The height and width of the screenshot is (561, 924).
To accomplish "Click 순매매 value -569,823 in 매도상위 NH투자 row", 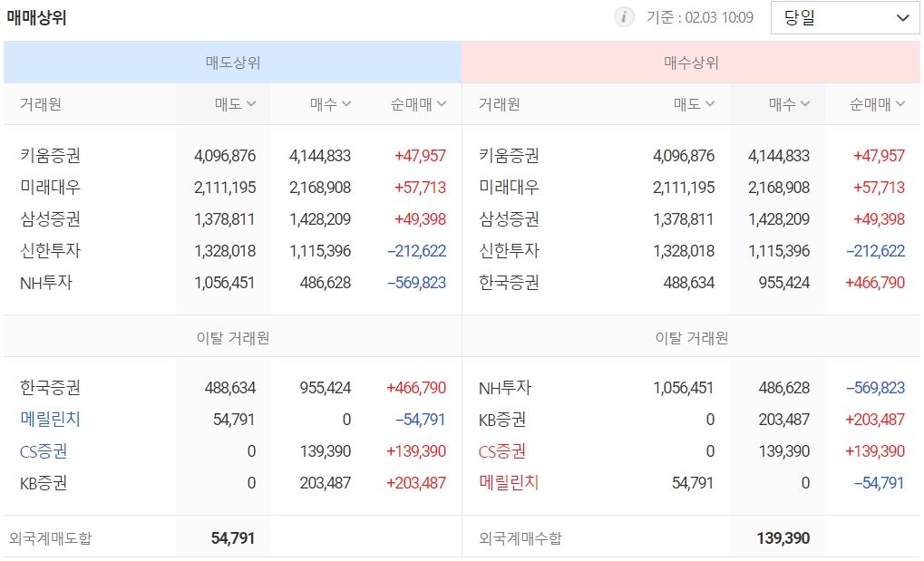I will point(416,283).
